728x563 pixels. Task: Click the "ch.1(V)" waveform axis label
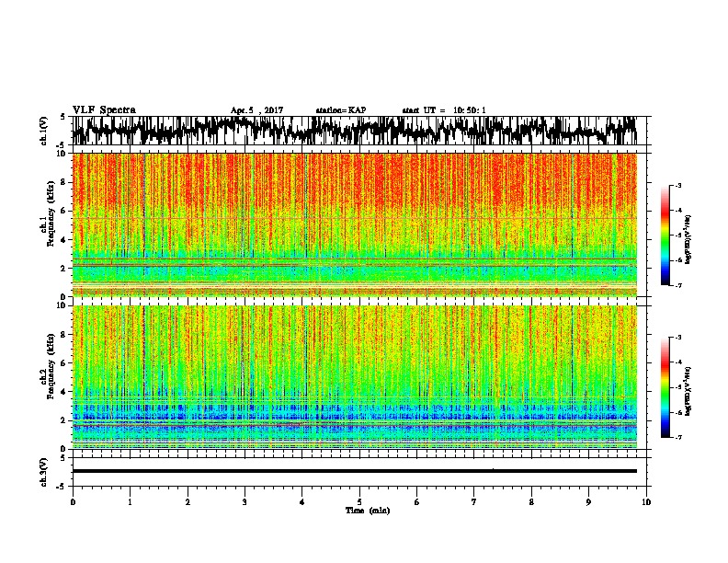[44, 131]
